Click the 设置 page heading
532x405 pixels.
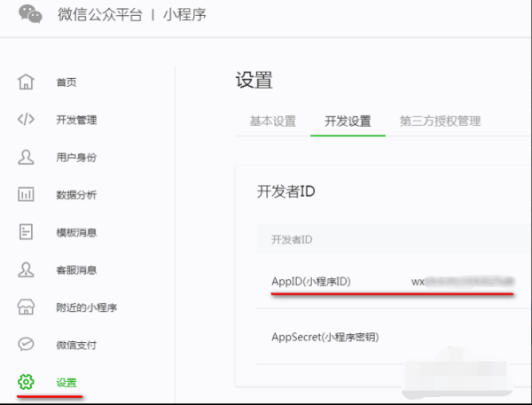click(x=254, y=80)
